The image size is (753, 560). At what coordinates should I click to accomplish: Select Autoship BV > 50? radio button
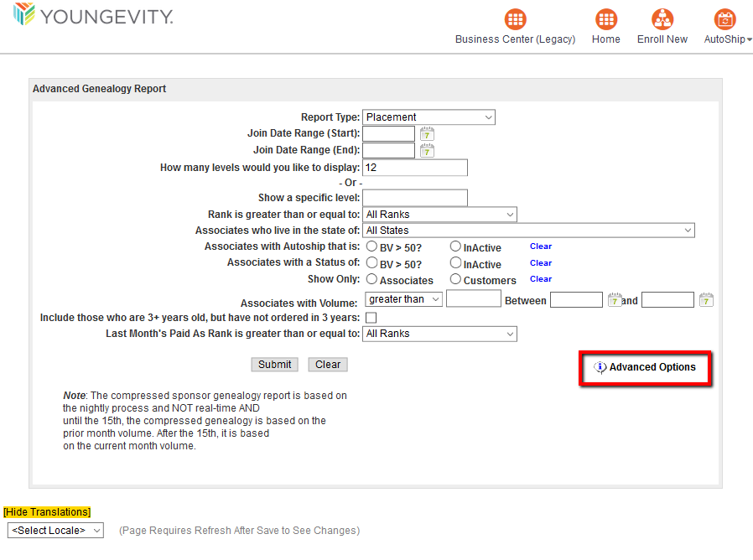pos(371,246)
